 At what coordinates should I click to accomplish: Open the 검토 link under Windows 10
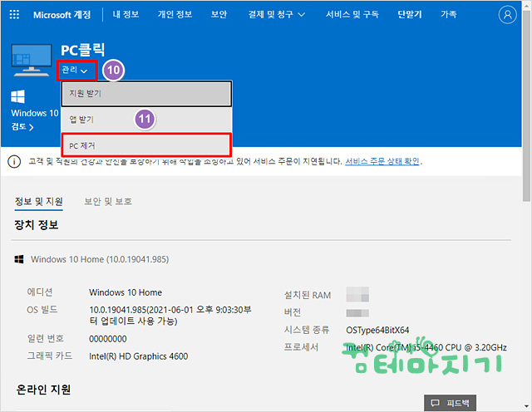click(x=22, y=127)
